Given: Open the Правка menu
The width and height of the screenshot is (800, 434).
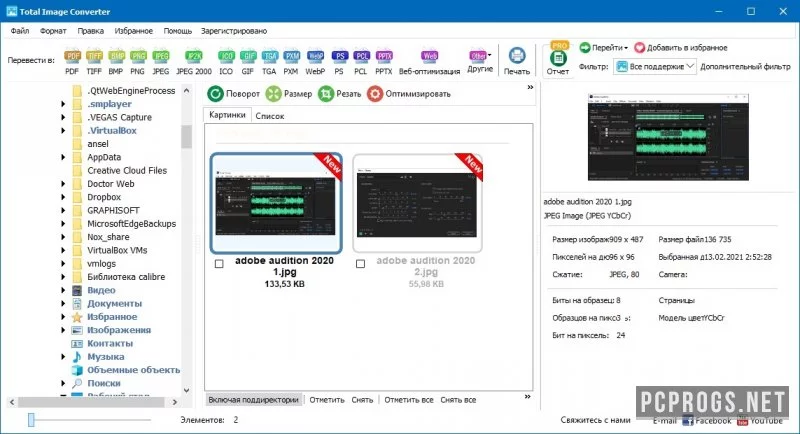Looking at the screenshot, I should [90, 31].
